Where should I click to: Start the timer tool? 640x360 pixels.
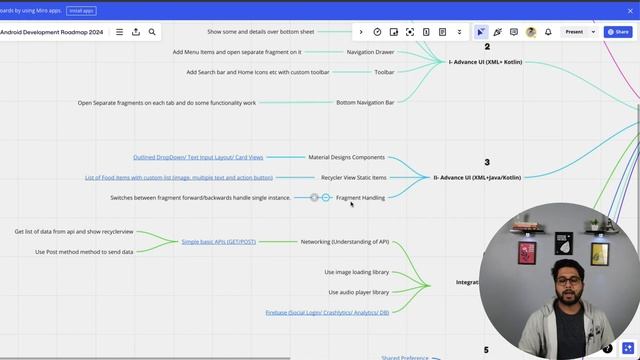(x=377, y=32)
